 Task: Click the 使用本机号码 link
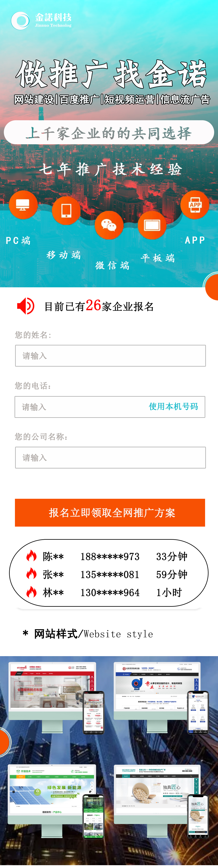pyautogui.click(x=173, y=406)
